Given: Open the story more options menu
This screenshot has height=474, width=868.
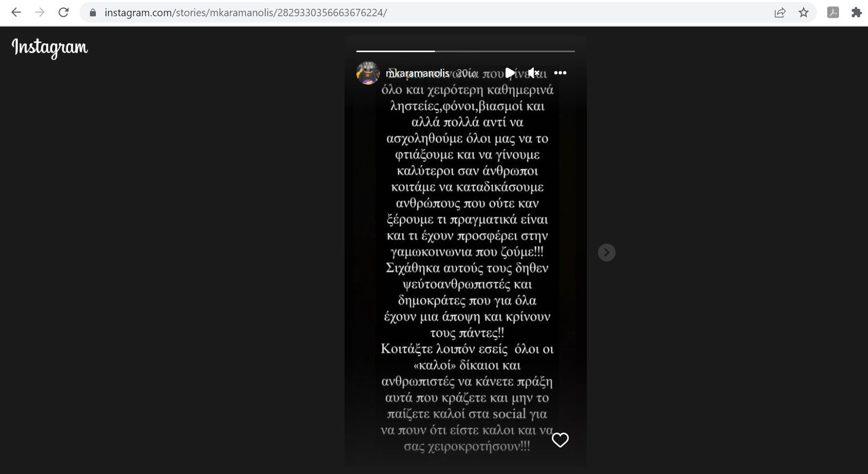Looking at the screenshot, I should (560, 73).
